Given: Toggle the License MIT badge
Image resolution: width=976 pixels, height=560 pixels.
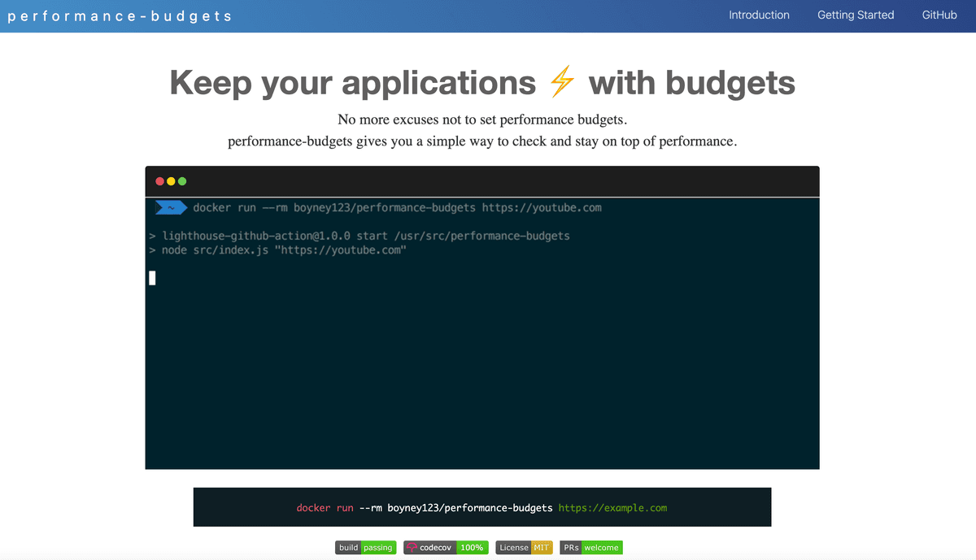Looking at the screenshot, I should coord(524,547).
